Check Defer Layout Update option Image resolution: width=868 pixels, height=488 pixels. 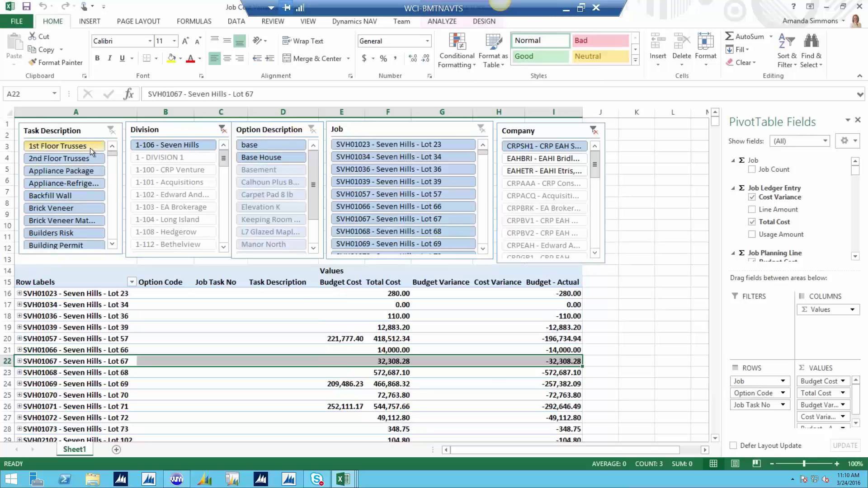click(x=732, y=445)
